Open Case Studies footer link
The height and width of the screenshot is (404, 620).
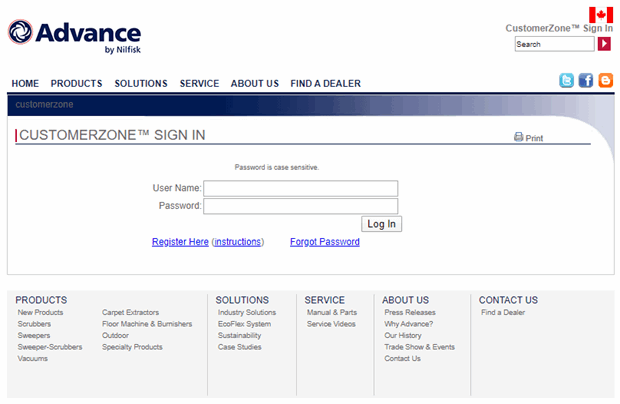(240, 347)
